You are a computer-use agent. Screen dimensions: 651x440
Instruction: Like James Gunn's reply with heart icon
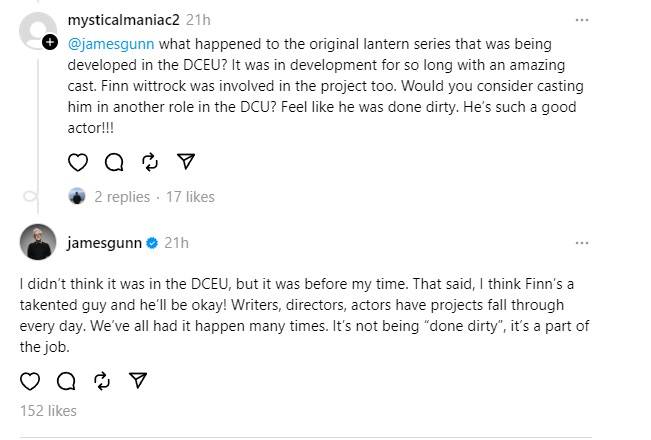[x=31, y=379]
